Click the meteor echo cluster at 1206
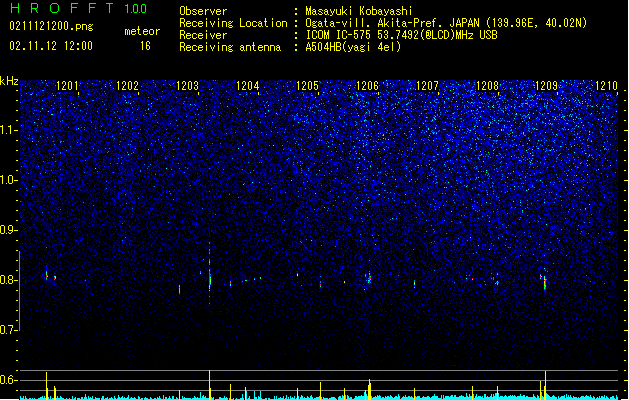 368,278
